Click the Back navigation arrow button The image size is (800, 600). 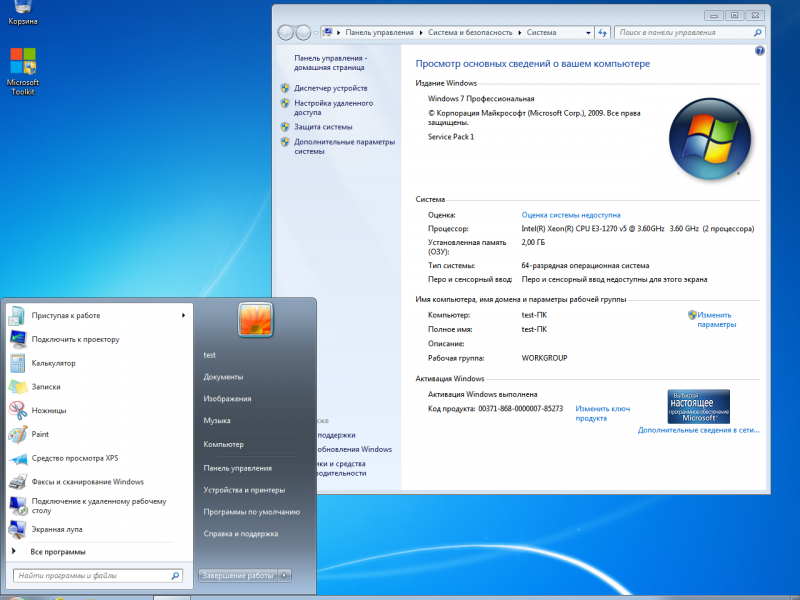(x=286, y=33)
